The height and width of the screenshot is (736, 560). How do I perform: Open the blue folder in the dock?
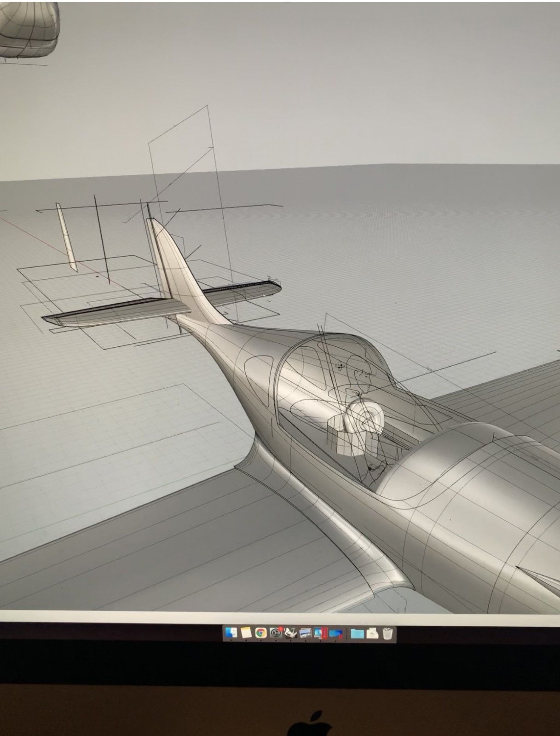point(357,633)
